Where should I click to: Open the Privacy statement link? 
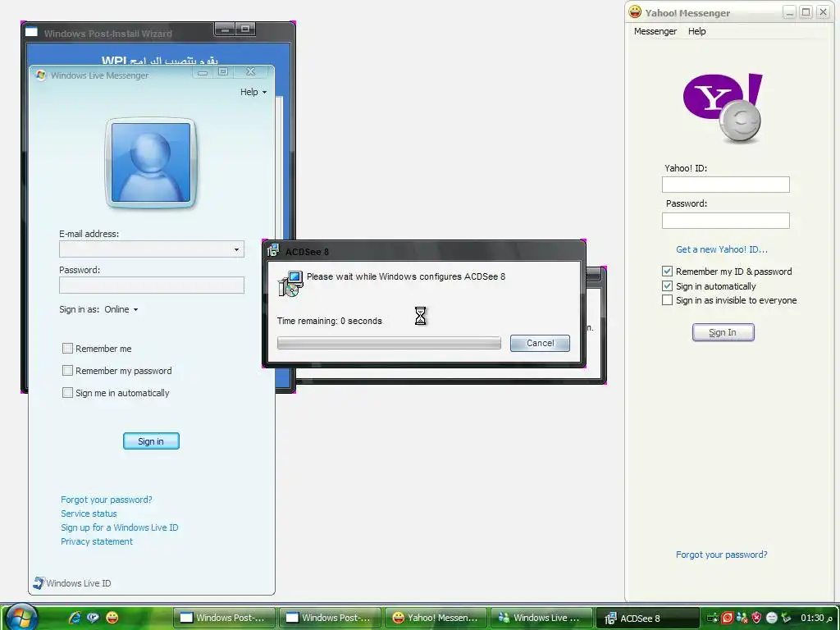pos(97,541)
